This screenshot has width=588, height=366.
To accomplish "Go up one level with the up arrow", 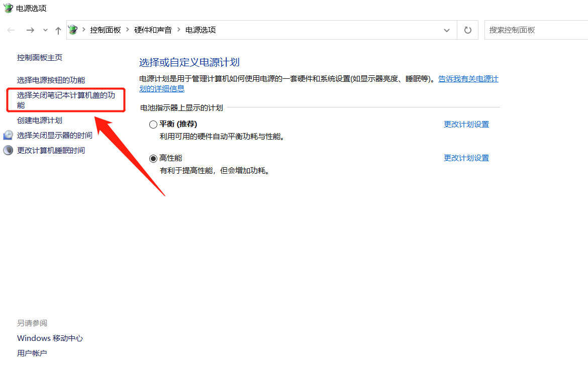I will pyautogui.click(x=58, y=30).
